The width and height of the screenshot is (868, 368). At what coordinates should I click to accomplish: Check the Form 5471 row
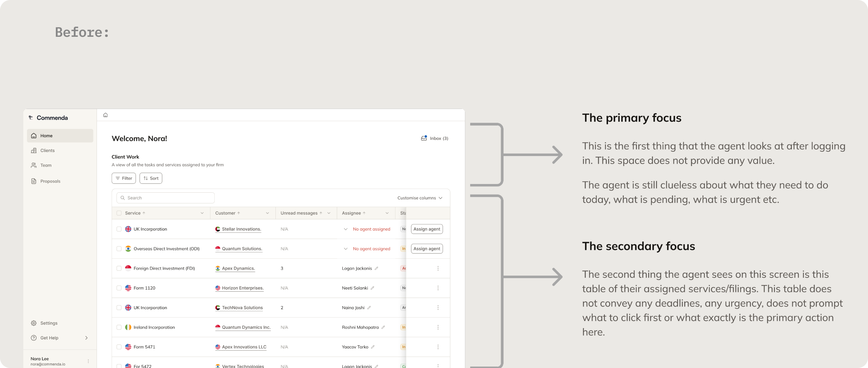[x=119, y=346]
